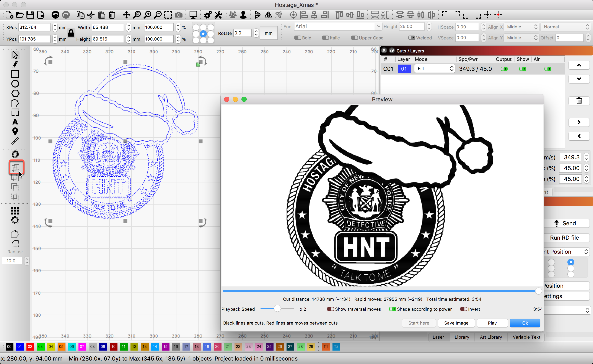Switch to the Variable Text tab

[526, 337]
